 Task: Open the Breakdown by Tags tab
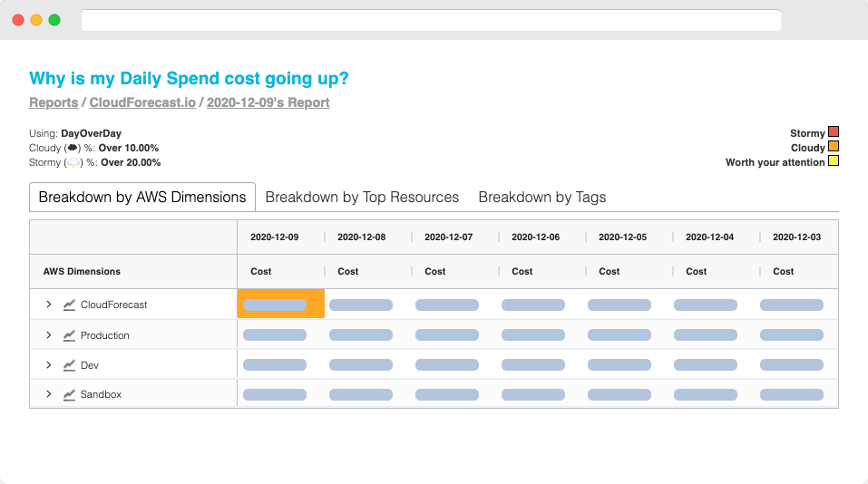[x=542, y=197]
